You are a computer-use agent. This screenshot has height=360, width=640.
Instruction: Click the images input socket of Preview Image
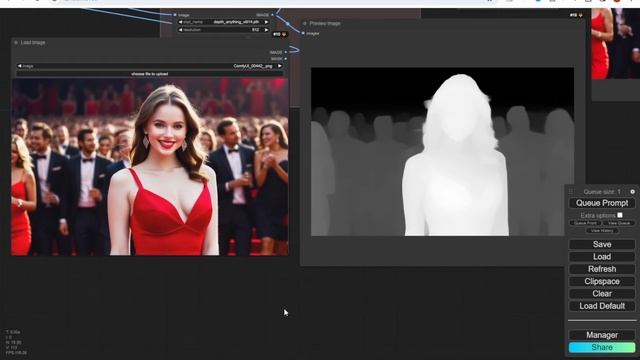[303, 33]
